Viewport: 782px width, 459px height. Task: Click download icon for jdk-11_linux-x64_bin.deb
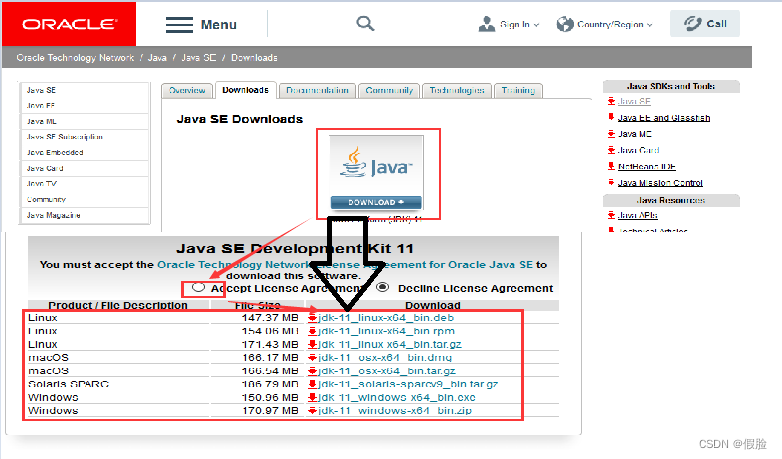(313, 318)
